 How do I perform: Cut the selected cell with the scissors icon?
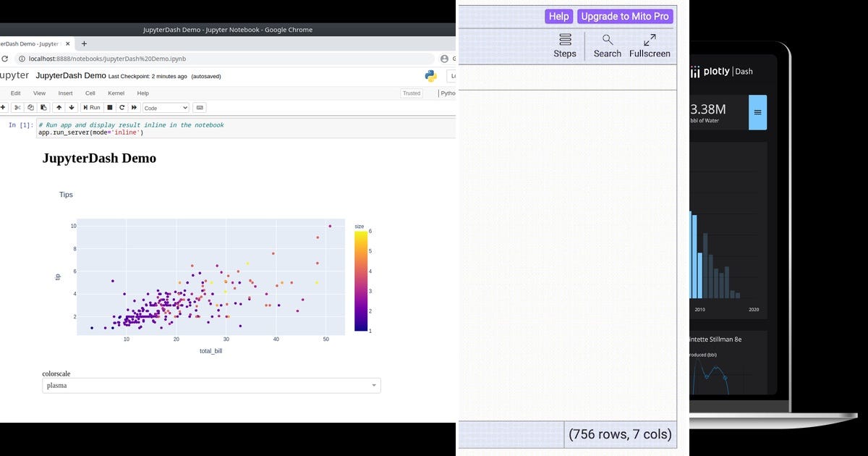click(17, 107)
